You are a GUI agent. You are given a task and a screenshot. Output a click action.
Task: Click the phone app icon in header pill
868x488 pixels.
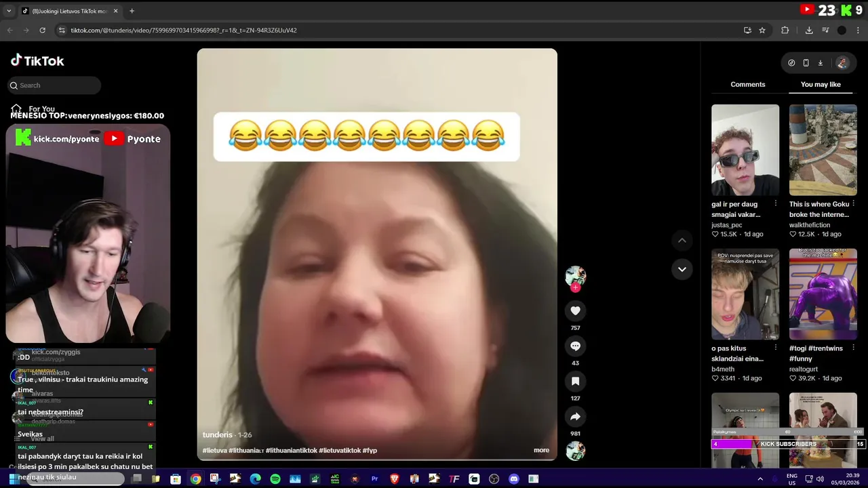806,63
